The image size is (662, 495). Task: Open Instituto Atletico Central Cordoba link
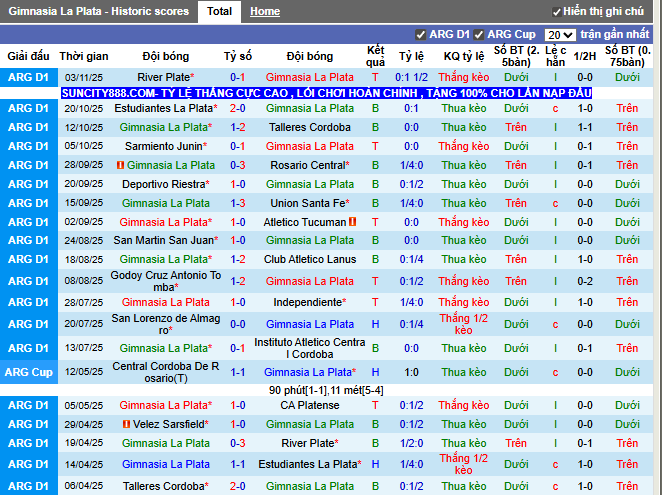pos(309,348)
